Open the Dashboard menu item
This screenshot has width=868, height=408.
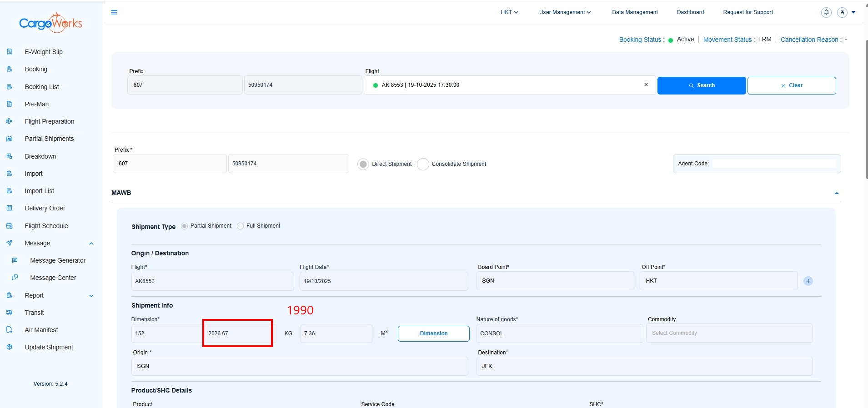(690, 12)
